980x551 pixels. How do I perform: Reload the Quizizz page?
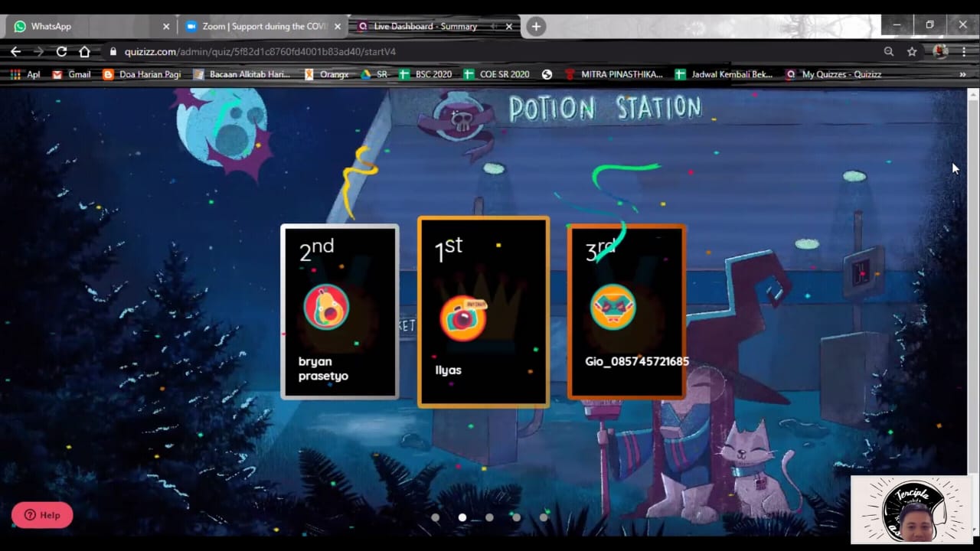pos(61,51)
